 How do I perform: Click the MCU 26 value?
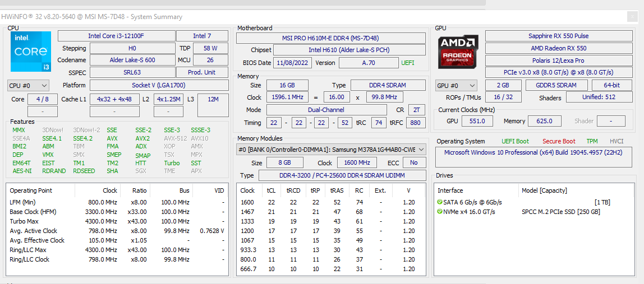[210, 60]
